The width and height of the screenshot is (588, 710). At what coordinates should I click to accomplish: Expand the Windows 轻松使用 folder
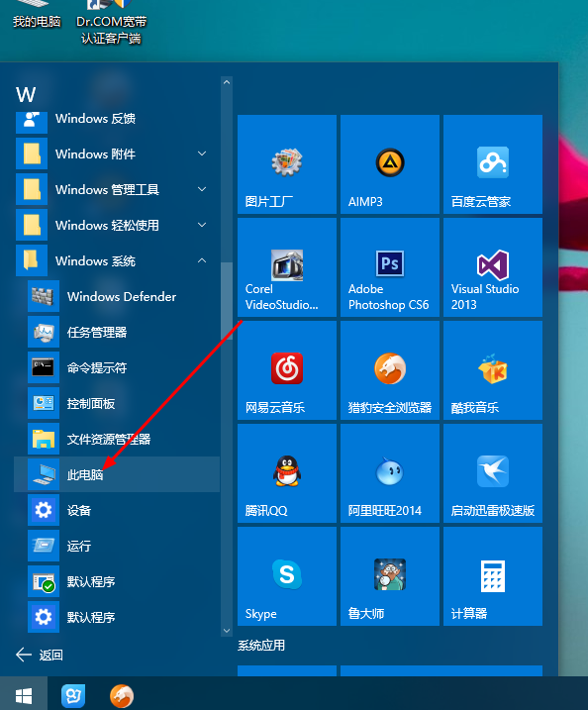pyautogui.click(x=117, y=225)
